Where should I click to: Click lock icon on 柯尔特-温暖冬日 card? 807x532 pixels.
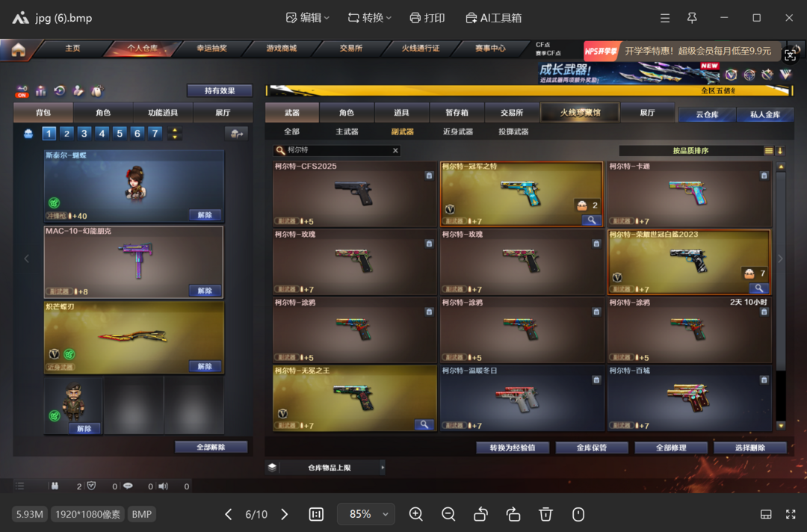[596, 380]
